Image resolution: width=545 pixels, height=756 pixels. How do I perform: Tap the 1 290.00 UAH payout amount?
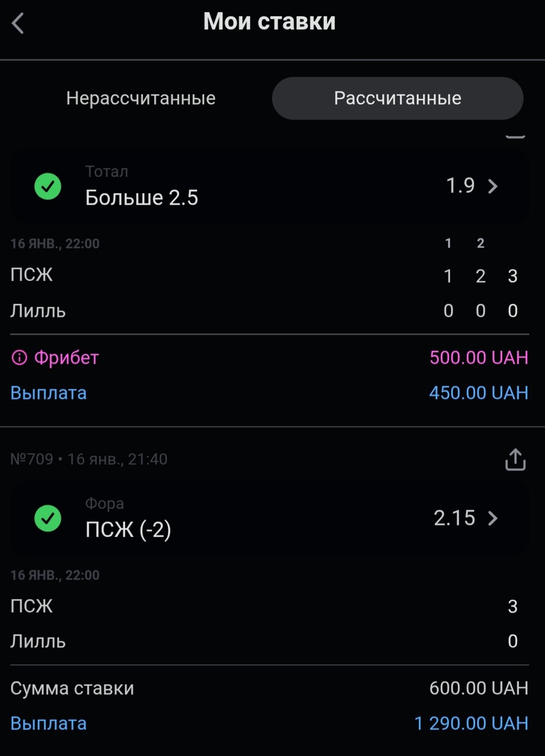[471, 723]
